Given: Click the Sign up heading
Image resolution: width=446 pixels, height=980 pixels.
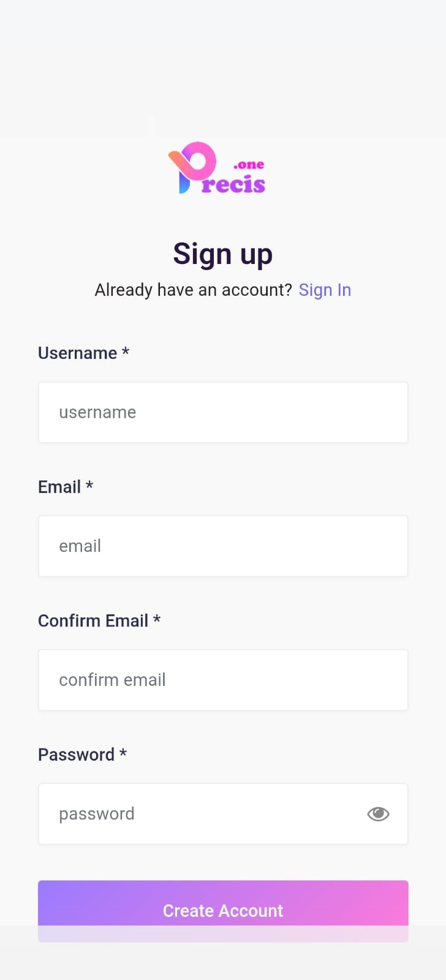Looking at the screenshot, I should [x=223, y=254].
